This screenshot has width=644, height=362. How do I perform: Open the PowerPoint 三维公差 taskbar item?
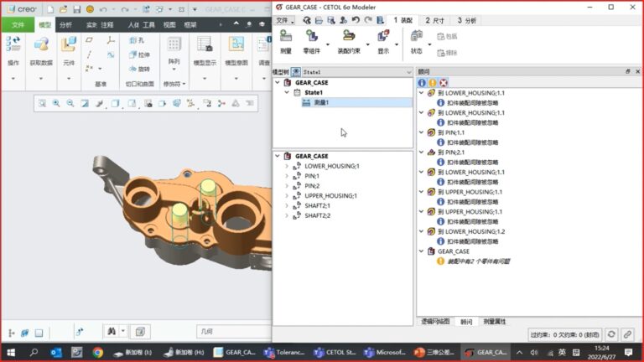tap(434, 353)
